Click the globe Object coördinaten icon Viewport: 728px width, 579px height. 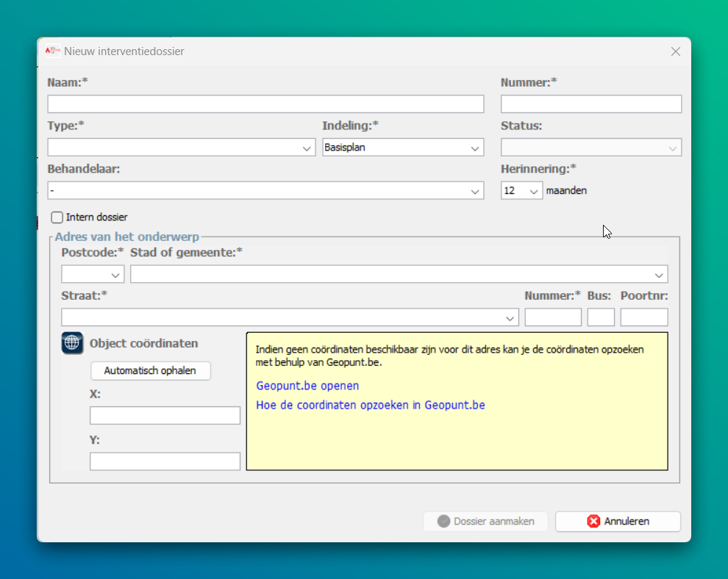click(72, 343)
